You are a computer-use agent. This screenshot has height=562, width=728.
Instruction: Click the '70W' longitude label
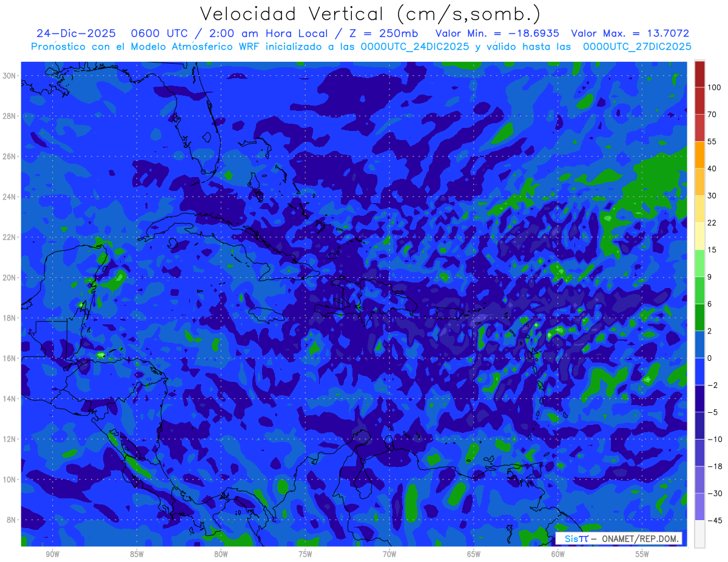[x=389, y=554]
